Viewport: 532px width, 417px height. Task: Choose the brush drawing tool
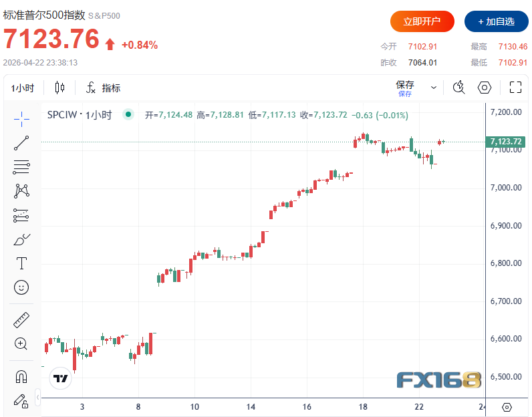(x=21, y=239)
